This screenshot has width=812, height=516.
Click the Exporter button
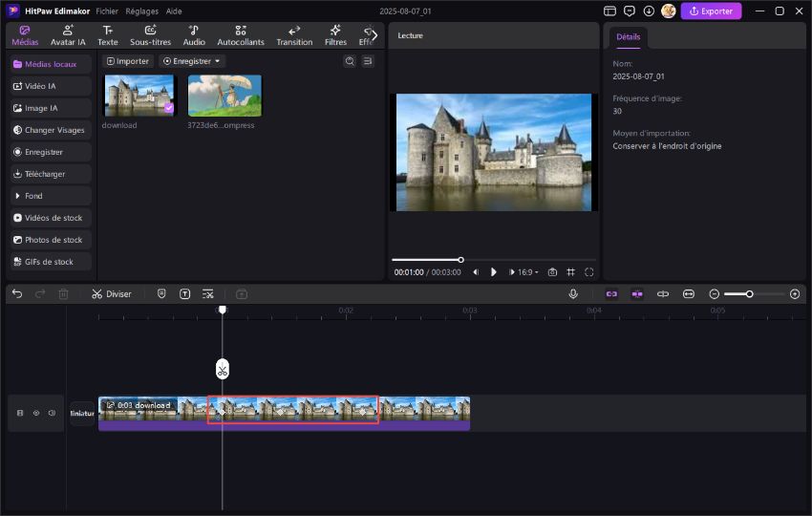[711, 11]
